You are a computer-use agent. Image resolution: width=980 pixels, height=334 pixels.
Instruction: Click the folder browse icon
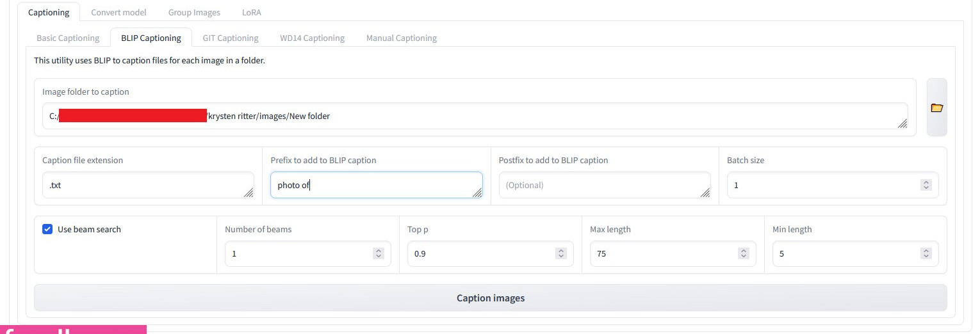(936, 107)
